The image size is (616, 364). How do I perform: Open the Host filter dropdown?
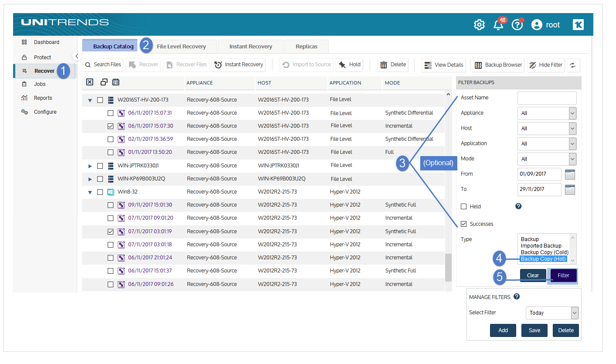[547, 128]
